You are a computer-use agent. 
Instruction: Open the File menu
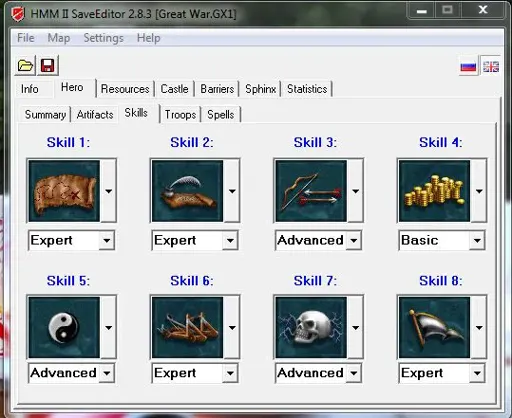click(x=26, y=38)
